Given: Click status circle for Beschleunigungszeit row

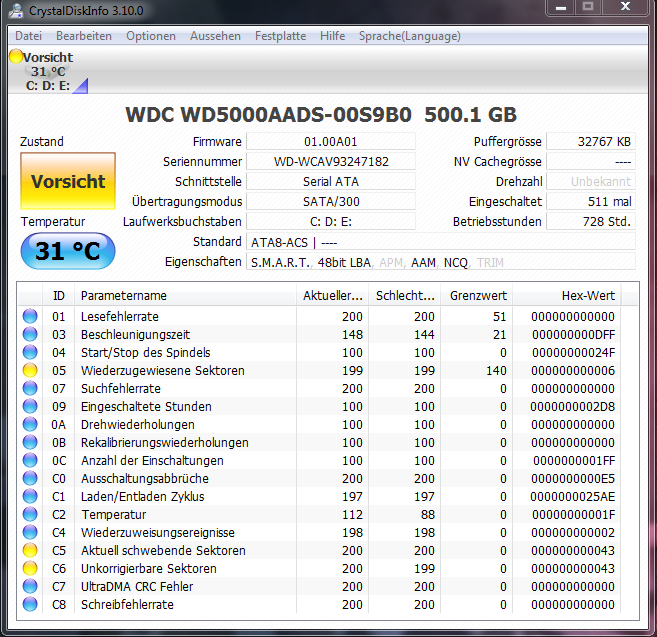Looking at the screenshot, I should pos(30,334).
